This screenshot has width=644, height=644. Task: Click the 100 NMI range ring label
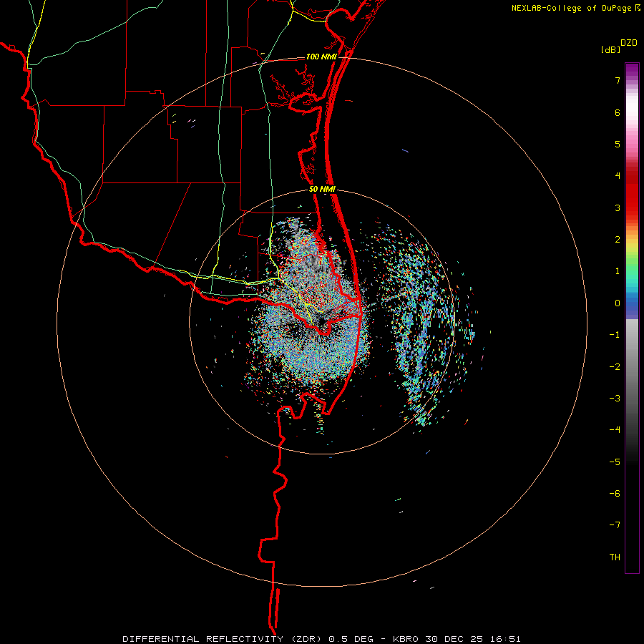point(321,57)
